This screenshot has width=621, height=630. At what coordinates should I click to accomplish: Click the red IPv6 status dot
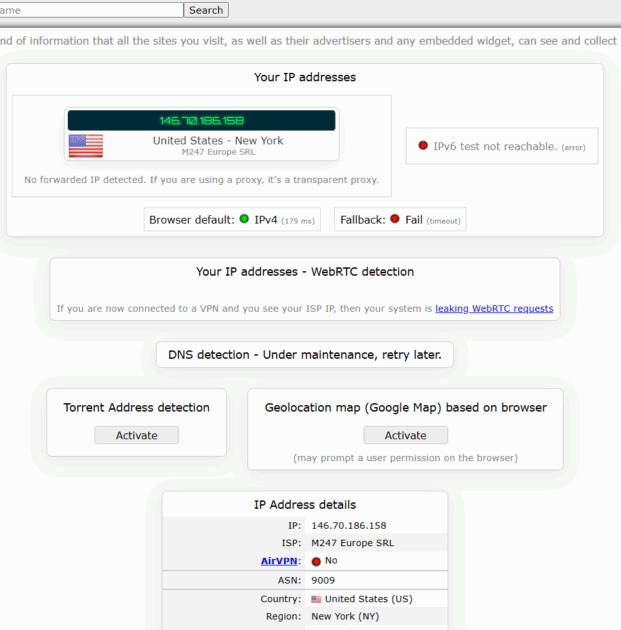(423, 147)
